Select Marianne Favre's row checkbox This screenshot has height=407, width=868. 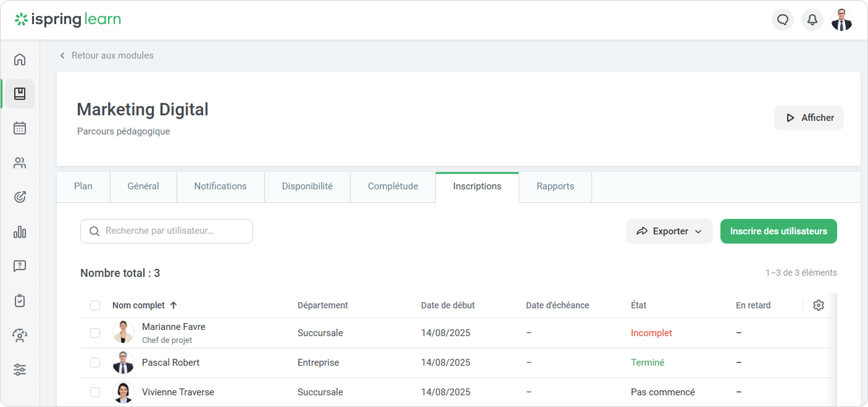(95, 333)
